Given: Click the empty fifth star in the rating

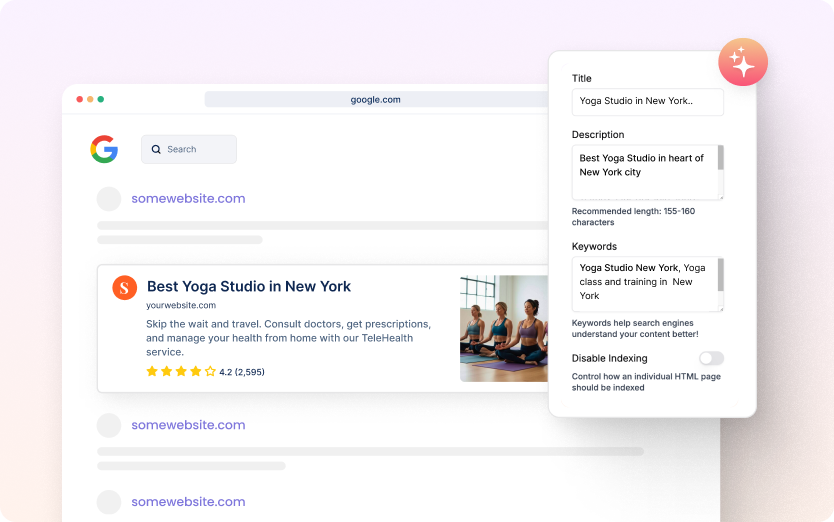Looking at the screenshot, I should pyautogui.click(x=210, y=371).
